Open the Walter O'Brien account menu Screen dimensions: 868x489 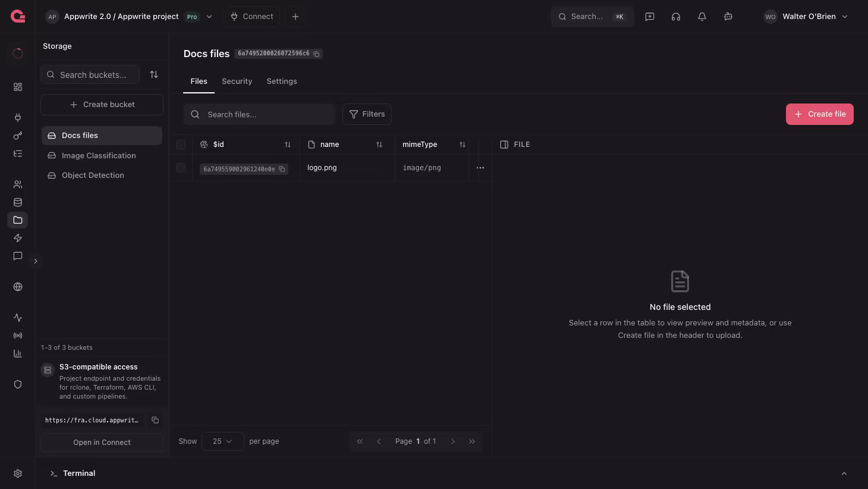(806, 17)
